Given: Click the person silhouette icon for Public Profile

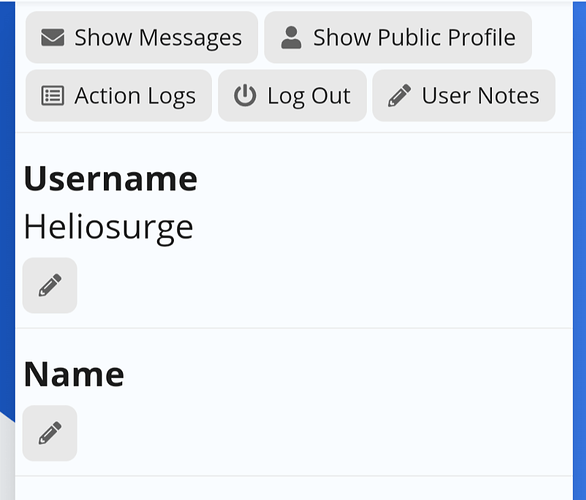Looking at the screenshot, I should [291, 37].
